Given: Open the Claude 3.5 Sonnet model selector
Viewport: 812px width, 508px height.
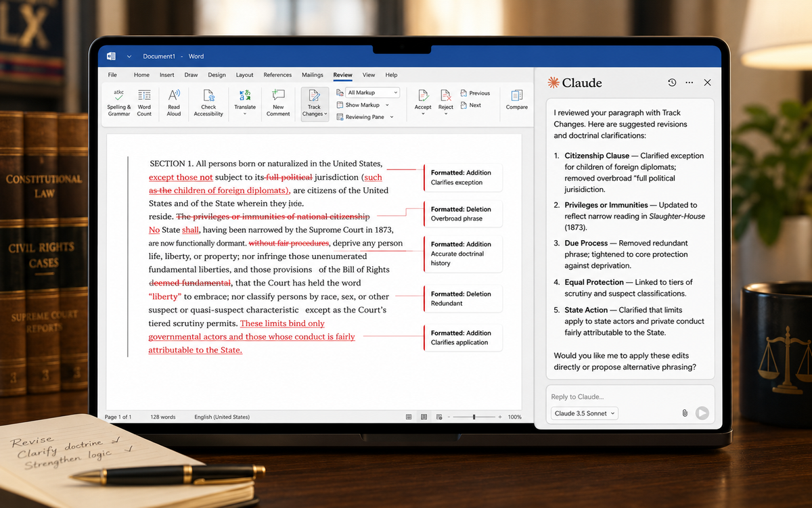Looking at the screenshot, I should point(585,413).
